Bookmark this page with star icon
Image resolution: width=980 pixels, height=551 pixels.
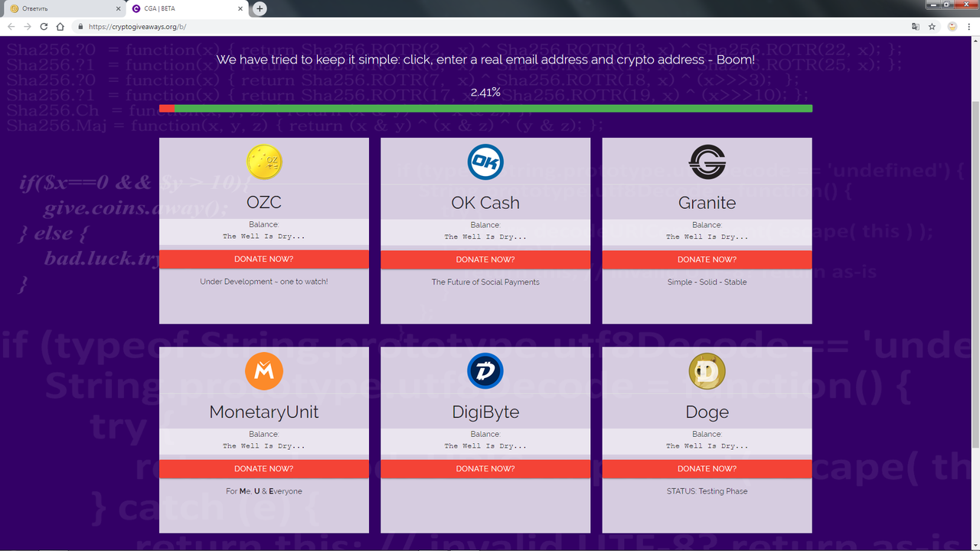pos(932,26)
